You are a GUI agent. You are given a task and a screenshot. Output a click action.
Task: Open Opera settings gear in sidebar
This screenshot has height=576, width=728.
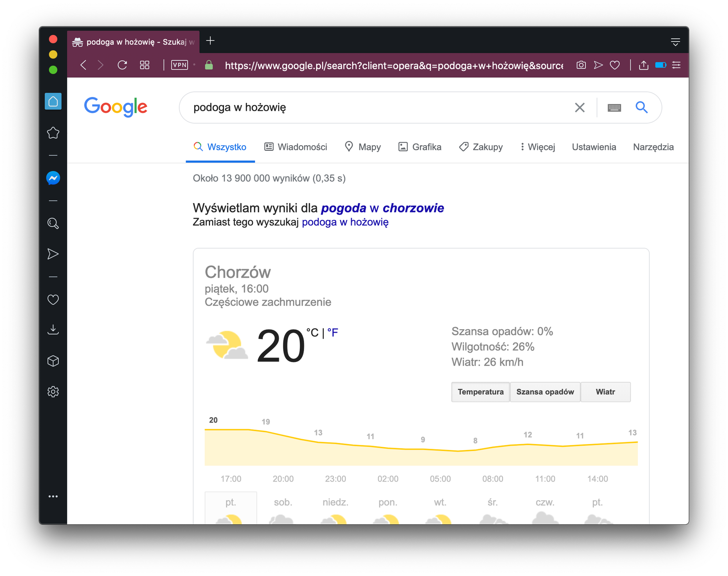[53, 392]
